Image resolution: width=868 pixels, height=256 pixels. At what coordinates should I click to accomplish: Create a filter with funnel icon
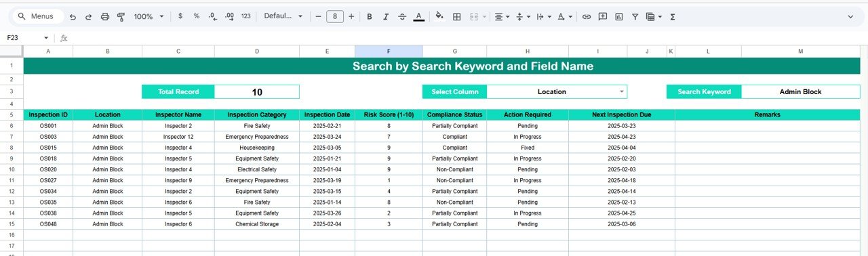[635, 16]
